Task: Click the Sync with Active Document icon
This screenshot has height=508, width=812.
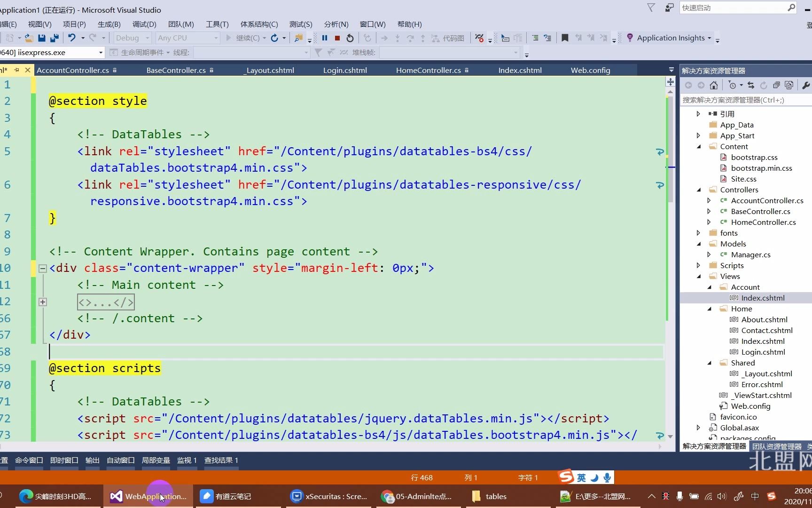Action: [x=751, y=85]
